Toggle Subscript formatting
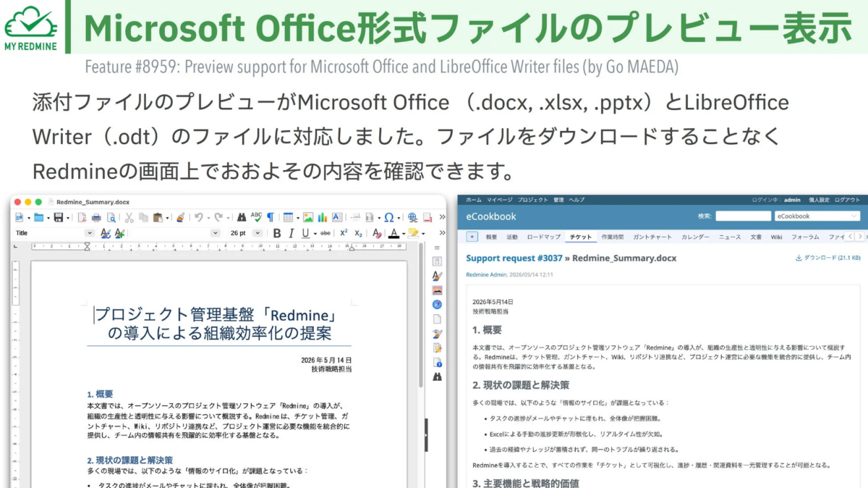868x488 pixels. pos(359,233)
